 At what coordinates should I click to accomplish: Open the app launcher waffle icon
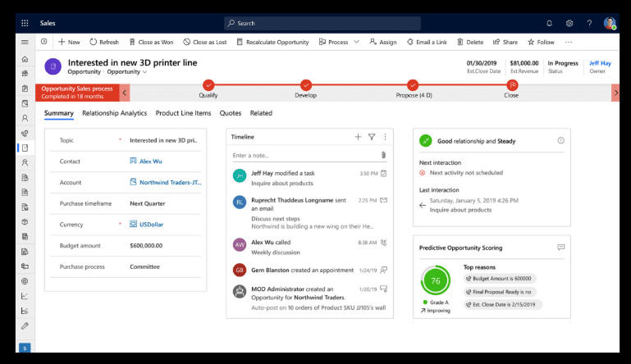pos(25,23)
